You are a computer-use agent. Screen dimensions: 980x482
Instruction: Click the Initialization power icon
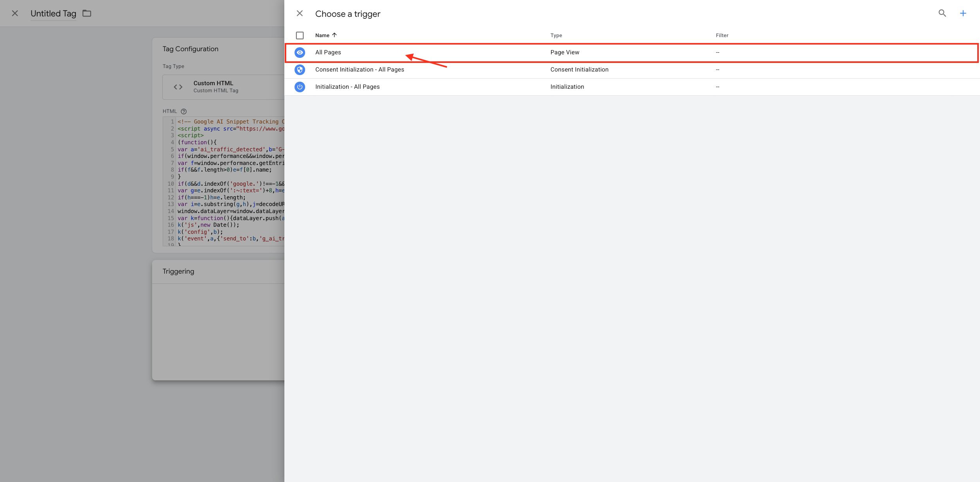(300, 87)
